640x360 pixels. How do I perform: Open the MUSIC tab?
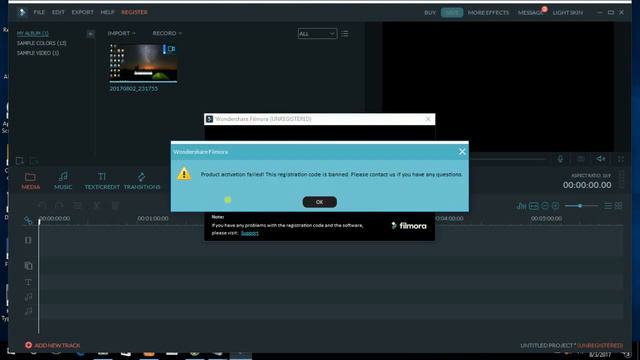[63, 180]
